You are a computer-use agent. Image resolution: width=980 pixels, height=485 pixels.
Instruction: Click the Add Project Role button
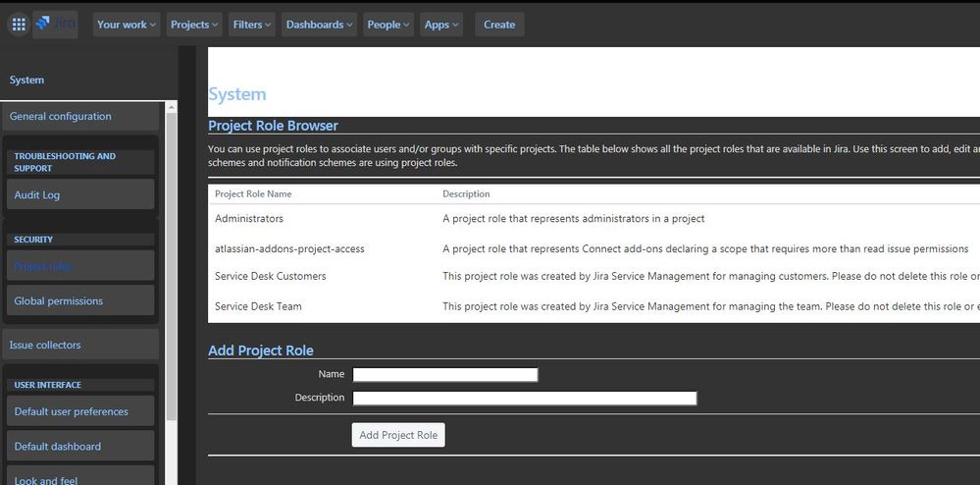click(398, 435)
